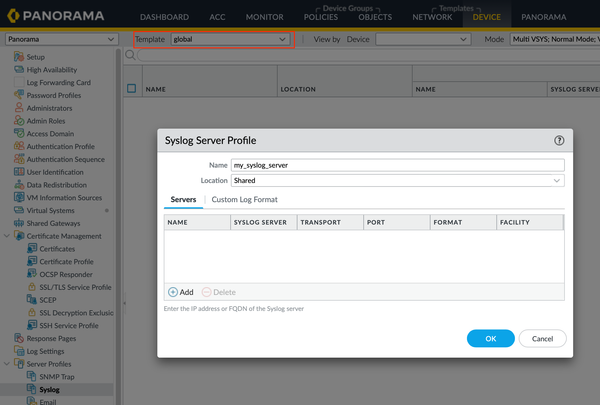The image size is (600, 405).
Task: Collapse the Certificate Management tree
Action: tap(8, 236)
